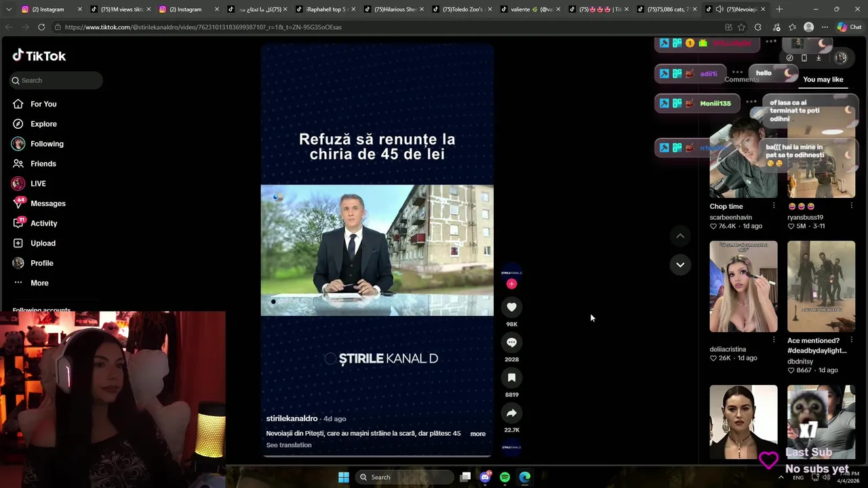868x488 pixels.
Task: Bookmark the video to favorites
Action: pos(511,378)
